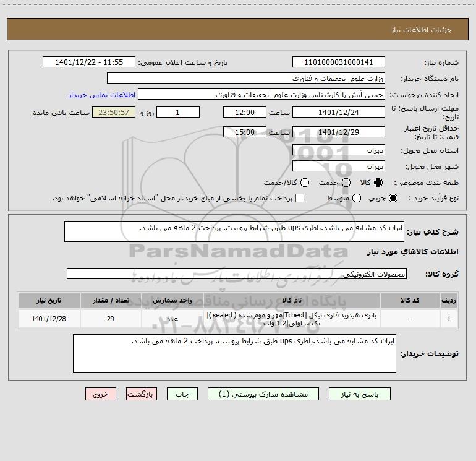Click the کد کالا column header
476x461 pixels.
(x=410, y=300)
